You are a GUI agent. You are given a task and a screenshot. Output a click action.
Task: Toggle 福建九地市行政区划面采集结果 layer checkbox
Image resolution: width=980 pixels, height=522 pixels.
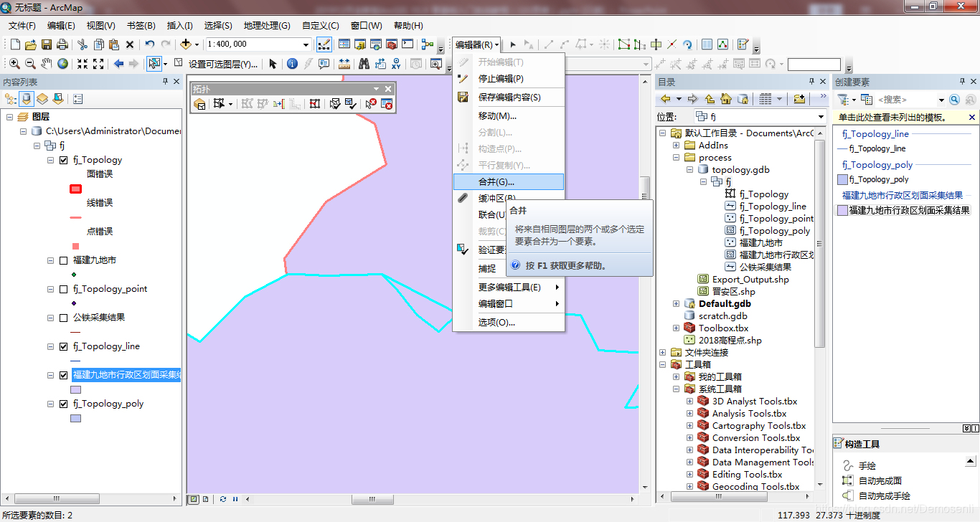click(64, 375)
